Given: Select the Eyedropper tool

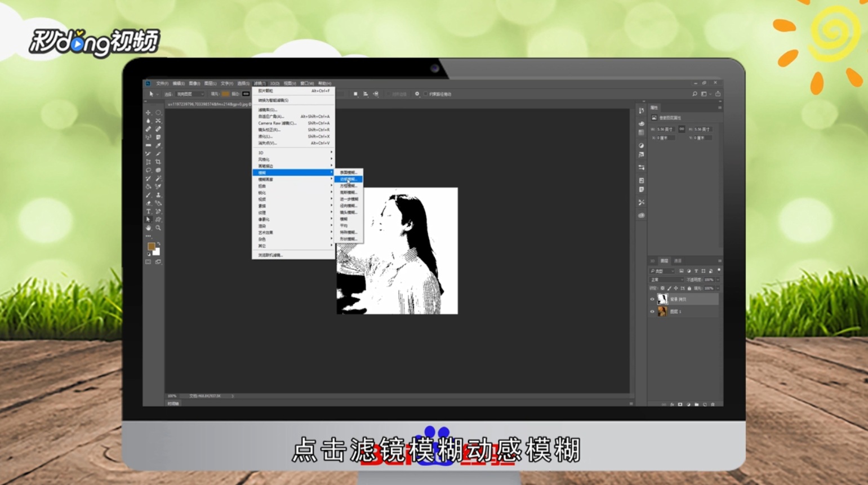Looking at the screenshot, I should pos(158,145).
